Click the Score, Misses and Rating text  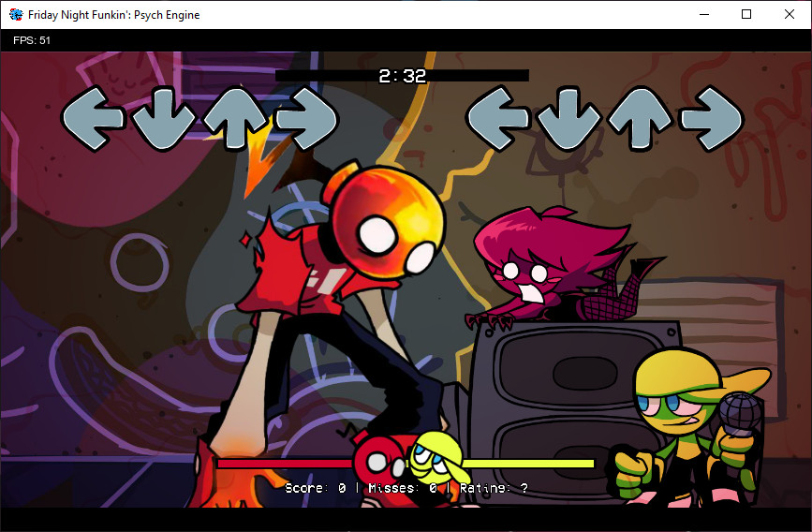click(406, 488)
